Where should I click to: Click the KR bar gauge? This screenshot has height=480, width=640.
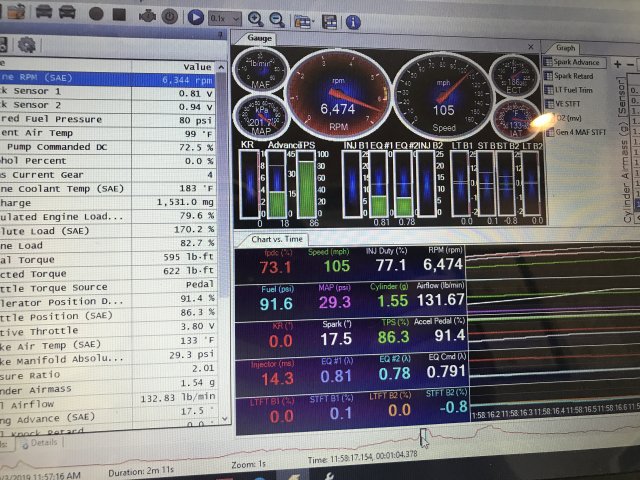(249, 184)
